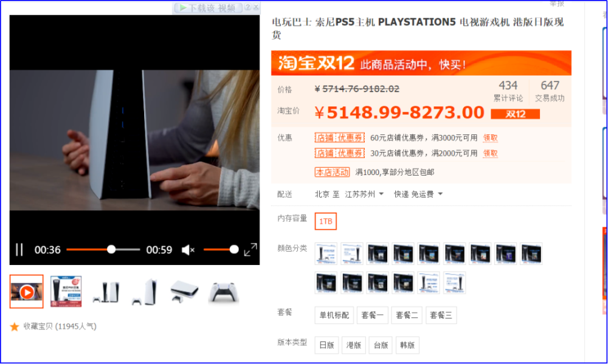Select the 韩版 version type

point(407,345)
